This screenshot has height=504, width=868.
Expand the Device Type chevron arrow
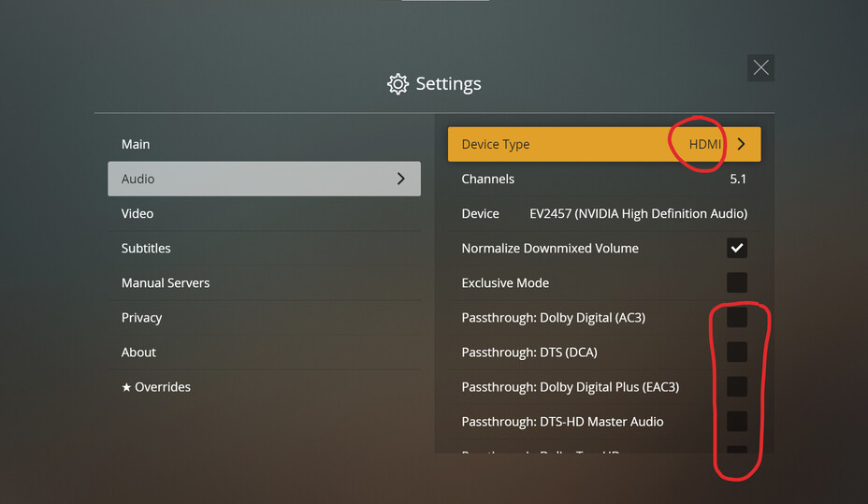pos(741,144)
